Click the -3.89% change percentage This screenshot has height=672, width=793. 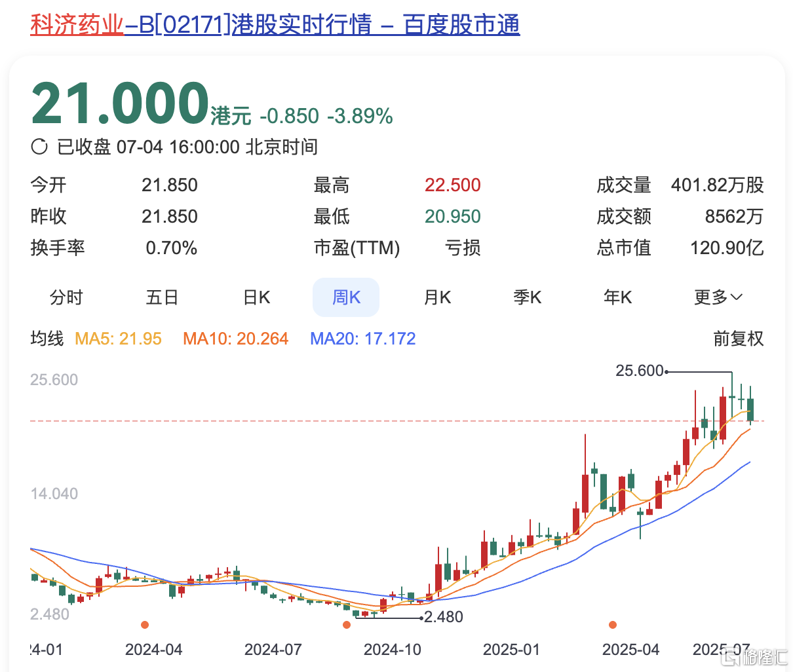tap(360, 116)
